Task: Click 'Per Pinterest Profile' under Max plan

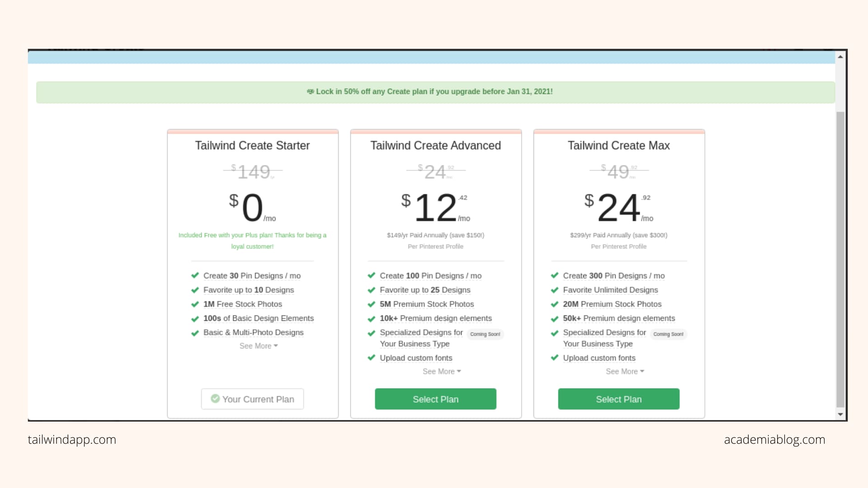Action: 618,247
